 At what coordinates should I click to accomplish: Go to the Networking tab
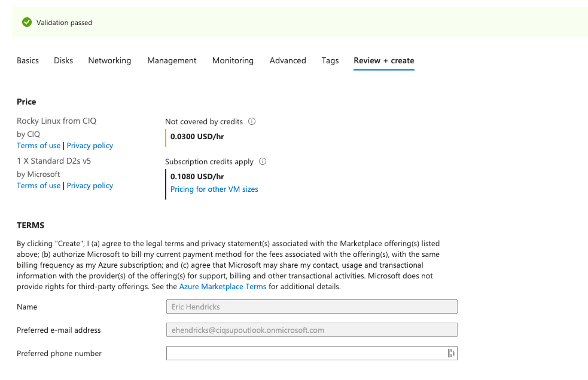pos(109,60)
